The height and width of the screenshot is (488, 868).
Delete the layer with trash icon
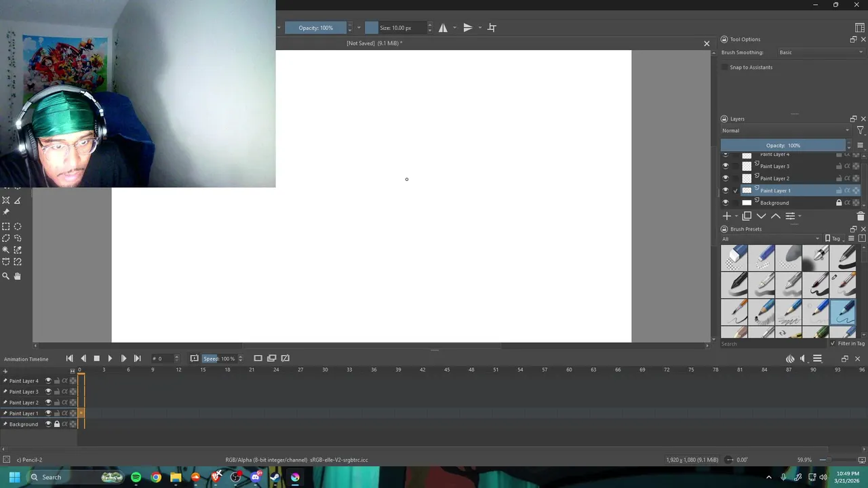[861, 216]
